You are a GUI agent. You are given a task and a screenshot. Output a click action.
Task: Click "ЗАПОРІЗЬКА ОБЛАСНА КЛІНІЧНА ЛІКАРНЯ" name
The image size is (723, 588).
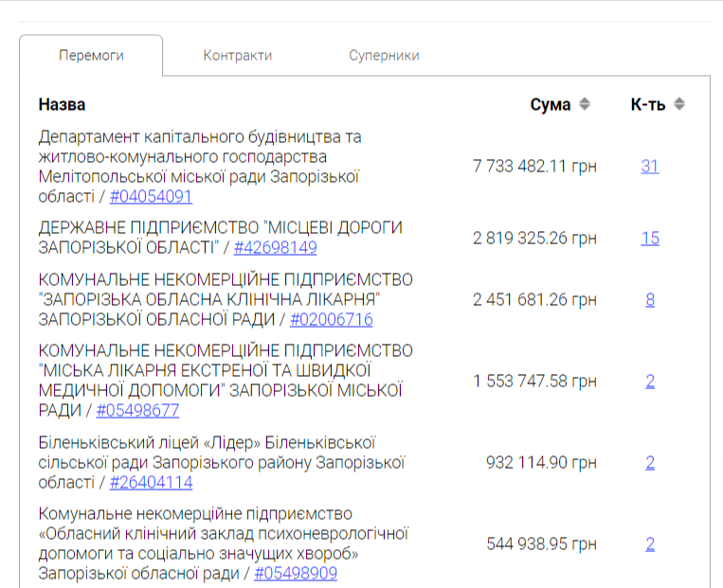point(226,299)
